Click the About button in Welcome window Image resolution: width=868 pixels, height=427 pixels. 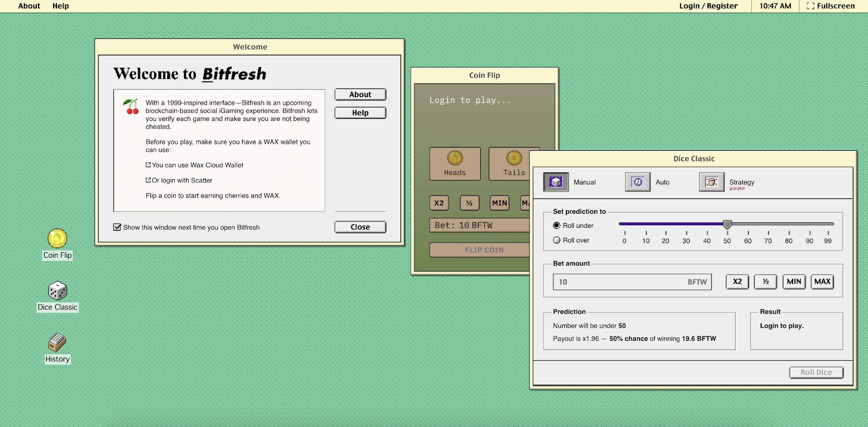(x=360, y=94)
